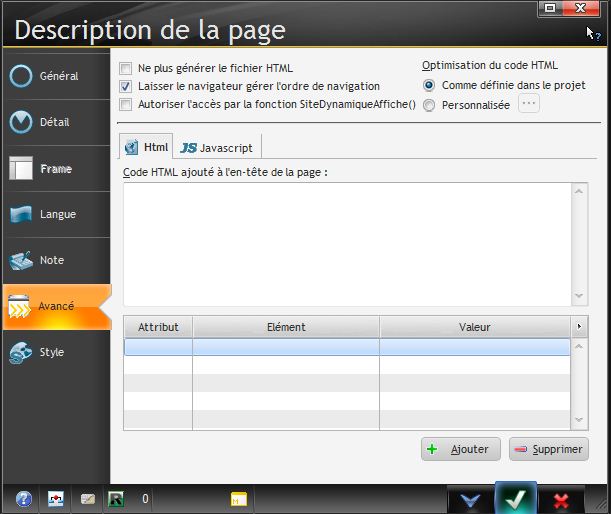The image size is (611, 514).
Task: Click the HTML code box scroll-down arrow
Action: pos(579,296)
